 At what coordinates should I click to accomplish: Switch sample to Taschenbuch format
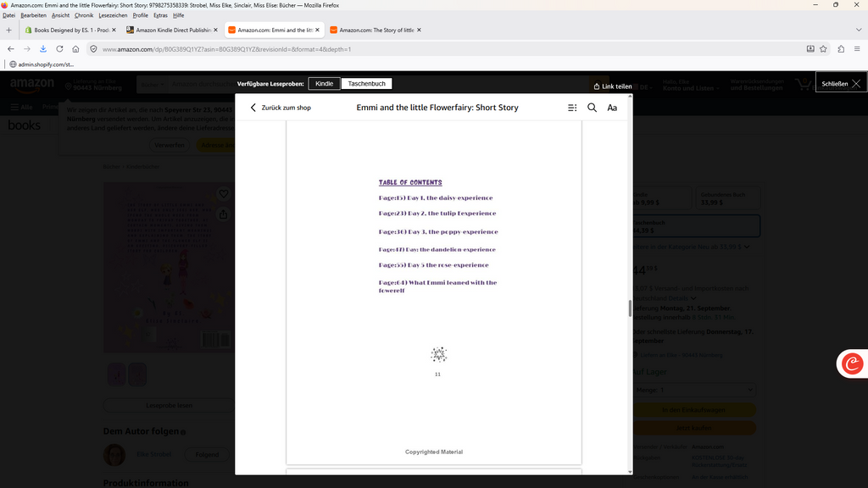pyautogui.click(x=366, y=84)
